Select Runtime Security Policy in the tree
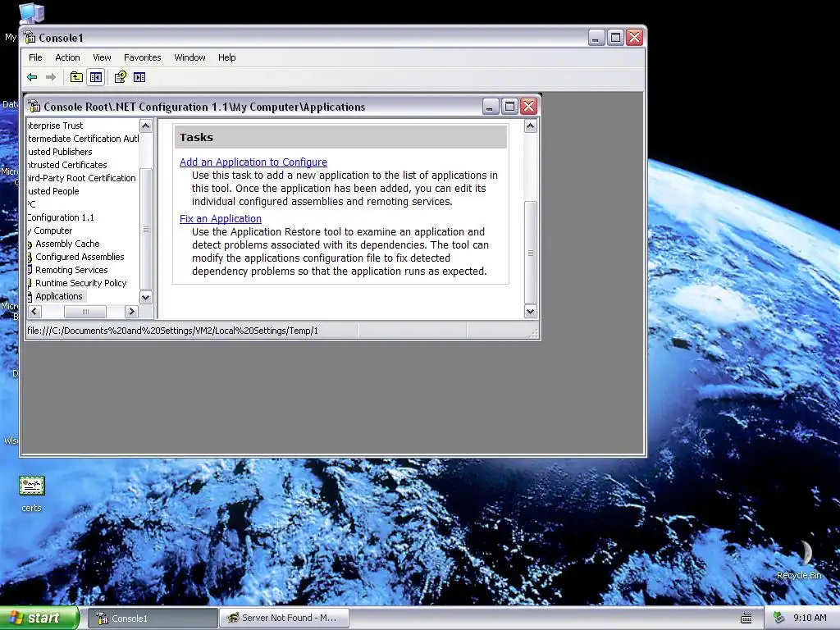The image size is (840, 630). point(80,283)
